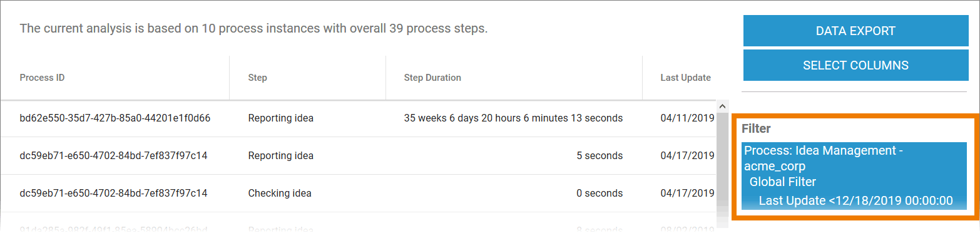Select first dc59eb71 Reporting idea row

pyautogui.click(x=357, y=155)
